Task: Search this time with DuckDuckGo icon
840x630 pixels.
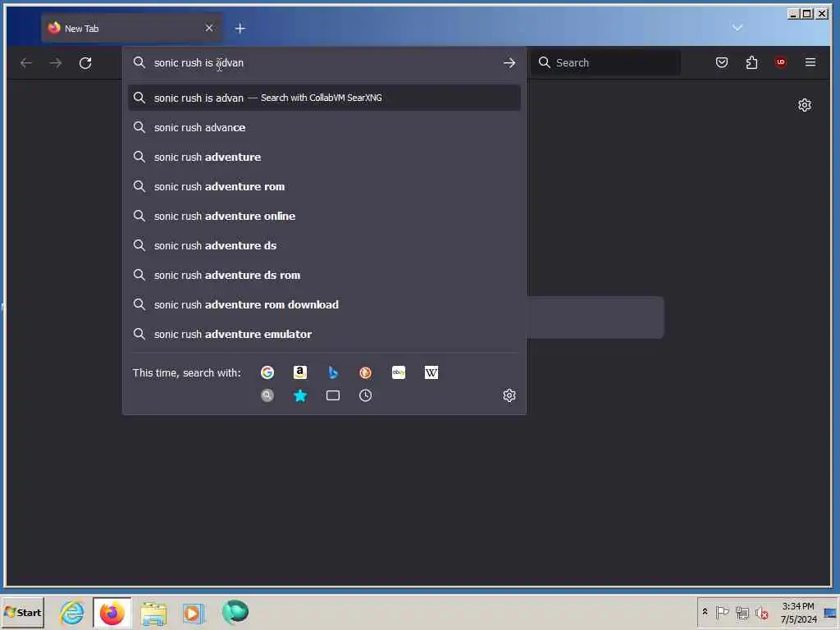Action: pyautogui.click(x=365, y=372)
